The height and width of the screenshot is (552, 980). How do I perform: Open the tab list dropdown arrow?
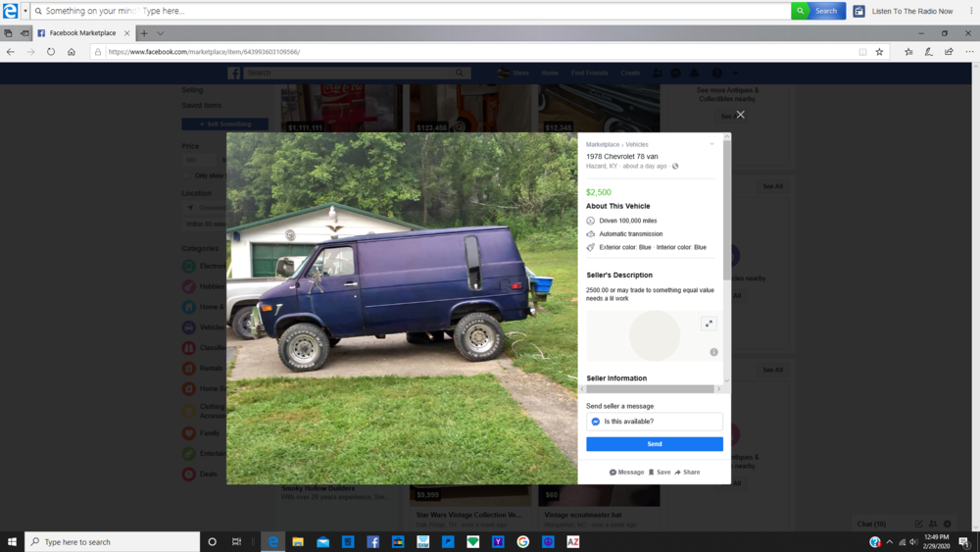click(161, 33)
